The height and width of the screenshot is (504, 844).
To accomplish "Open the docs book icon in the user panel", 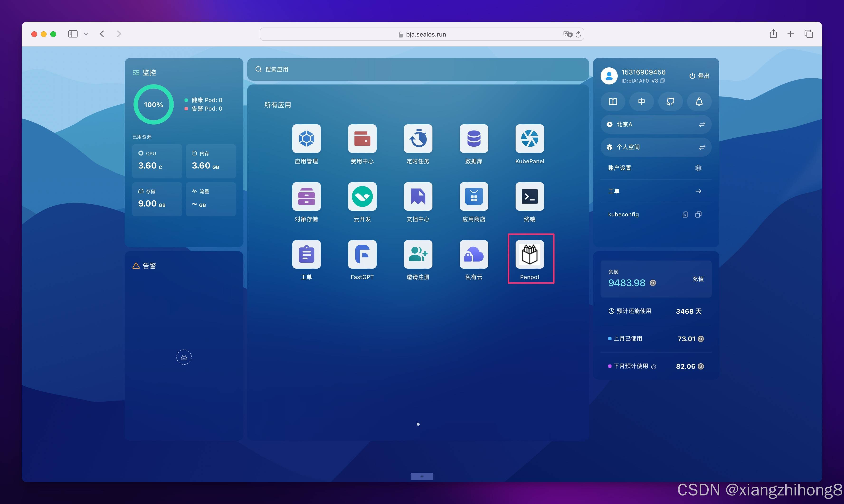I will [x=612, y=102].
